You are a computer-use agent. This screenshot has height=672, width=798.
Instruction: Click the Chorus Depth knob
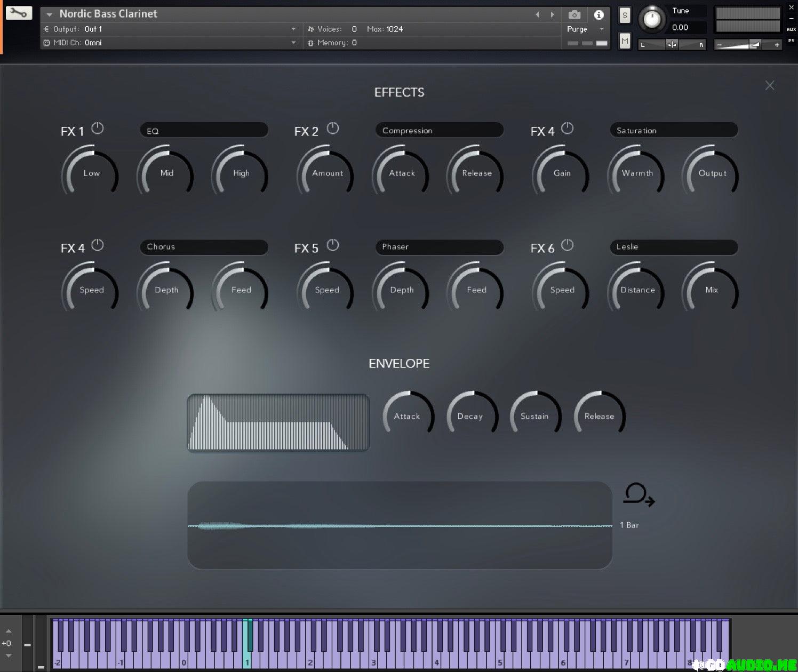[166, 290]
